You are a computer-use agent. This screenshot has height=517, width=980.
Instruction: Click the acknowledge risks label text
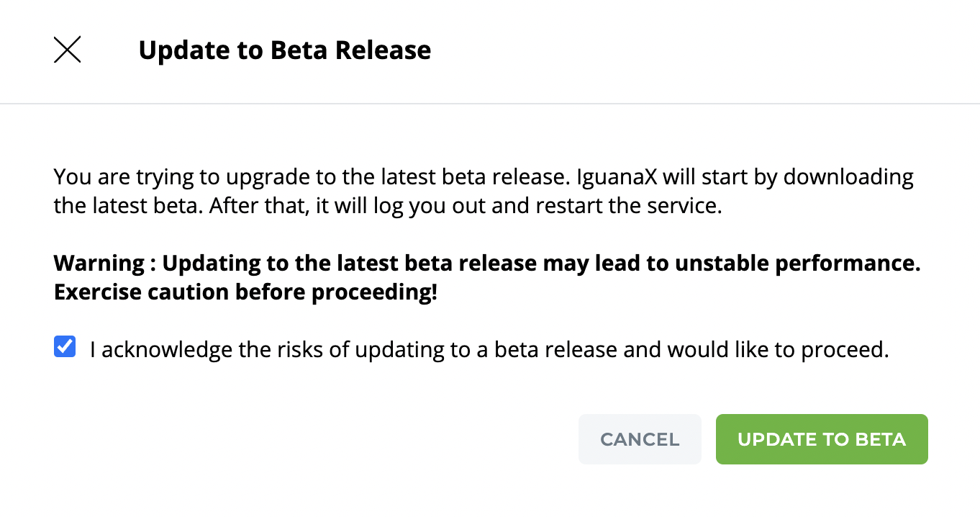pyautogui.click(x=489, y=350)
